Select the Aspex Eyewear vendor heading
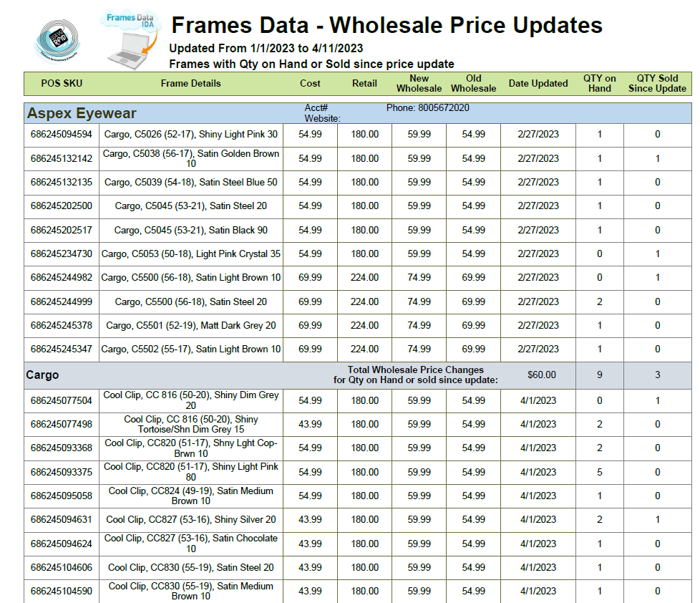700x603 pixels. (x=82, y=113)
